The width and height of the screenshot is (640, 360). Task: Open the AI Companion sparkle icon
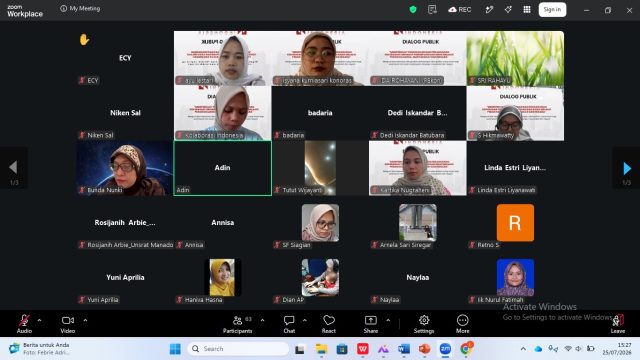click(x=508, y=9)
